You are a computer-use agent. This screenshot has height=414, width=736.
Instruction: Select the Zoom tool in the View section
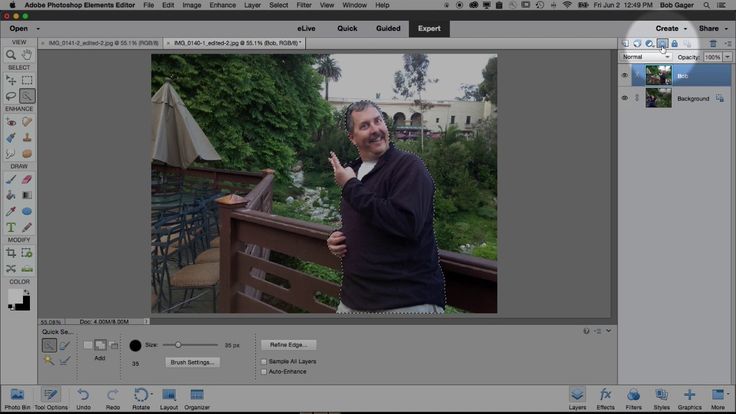coord(11,54)
